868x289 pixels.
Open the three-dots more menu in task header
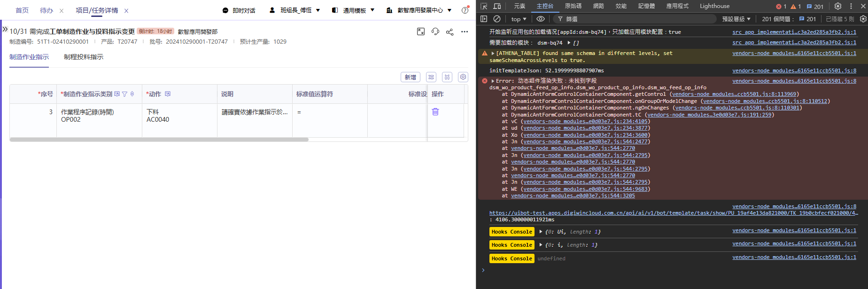coord(465,31)
